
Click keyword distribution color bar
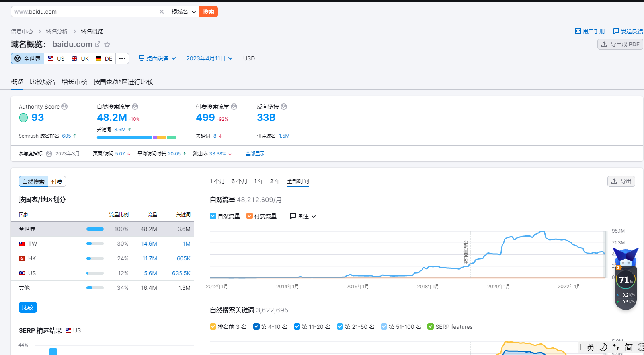click(137, 138)
